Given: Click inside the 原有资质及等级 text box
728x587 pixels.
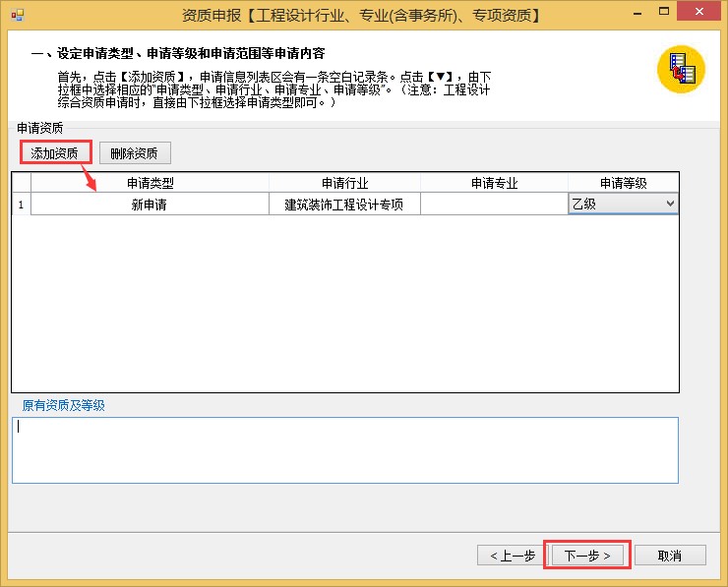Looking at the screenshot, I should 344,450.
